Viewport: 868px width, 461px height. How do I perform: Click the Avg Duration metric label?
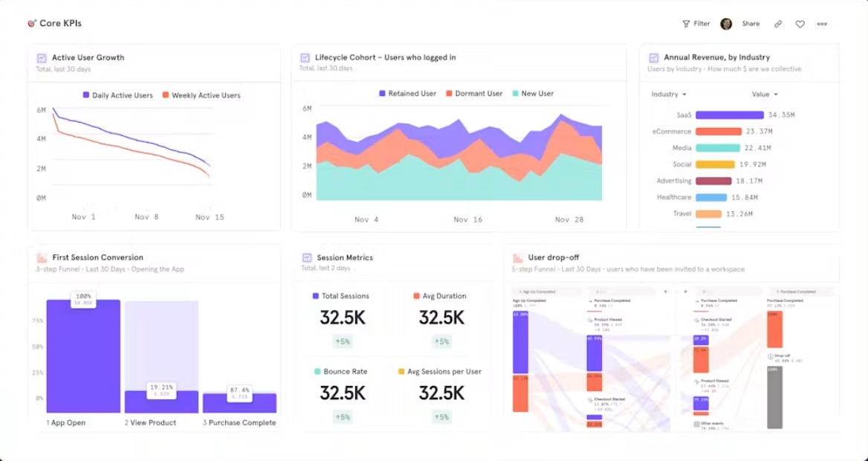pyautogui.click(x=444, y=297)
